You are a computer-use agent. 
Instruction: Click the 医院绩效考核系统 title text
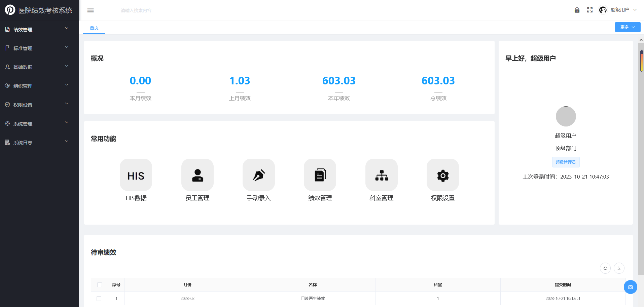click(45, 10)
